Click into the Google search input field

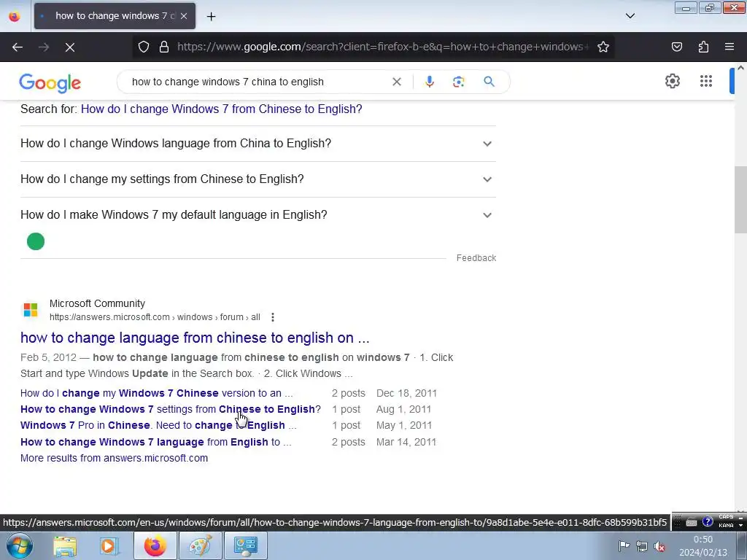pyautogui.click(x=258, y=82)
